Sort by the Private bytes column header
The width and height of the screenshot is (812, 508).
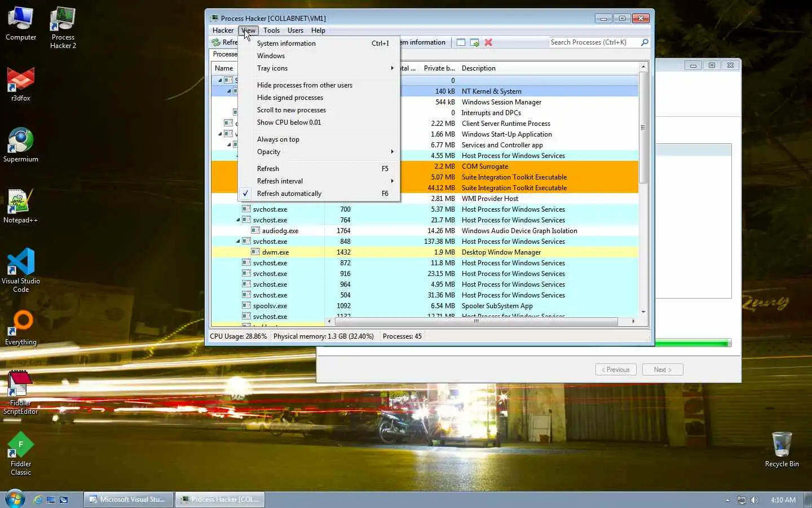(439, 68)
